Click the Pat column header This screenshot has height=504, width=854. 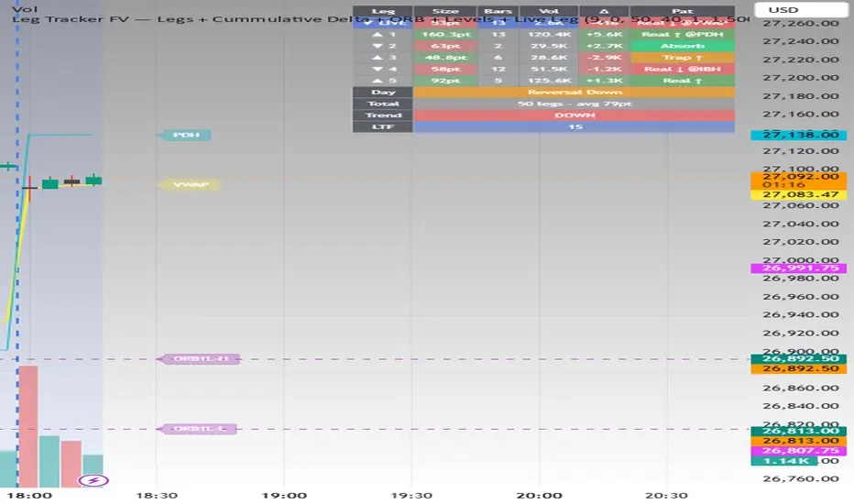pyautogui.click(x=683, y=11)
